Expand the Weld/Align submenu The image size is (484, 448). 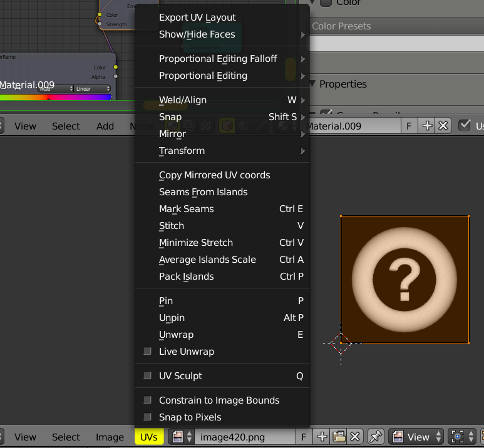222,100
